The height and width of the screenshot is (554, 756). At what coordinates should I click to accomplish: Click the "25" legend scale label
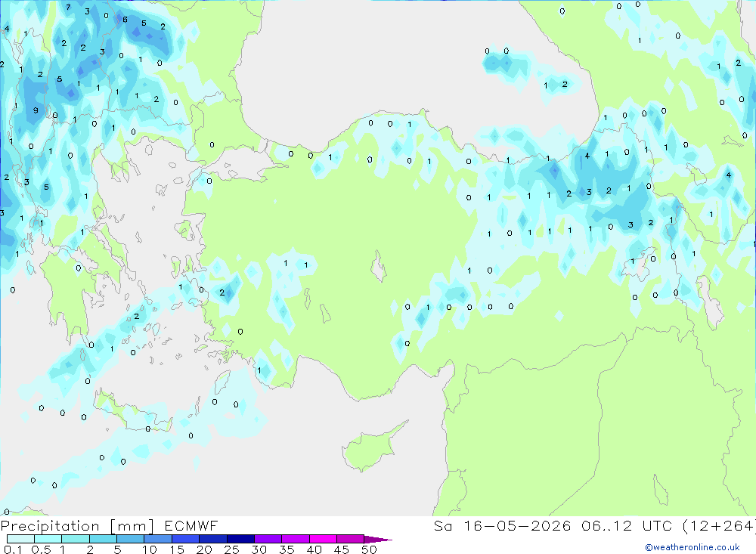pyautogui.click(x=232, y=549)
